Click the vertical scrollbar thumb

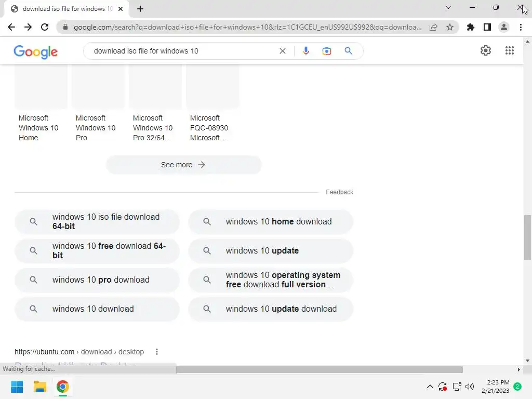pyautogui.click(x=527, y=237)
